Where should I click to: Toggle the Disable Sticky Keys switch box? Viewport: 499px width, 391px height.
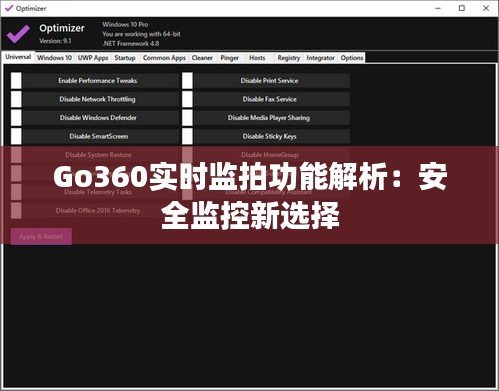click(187, 136)
